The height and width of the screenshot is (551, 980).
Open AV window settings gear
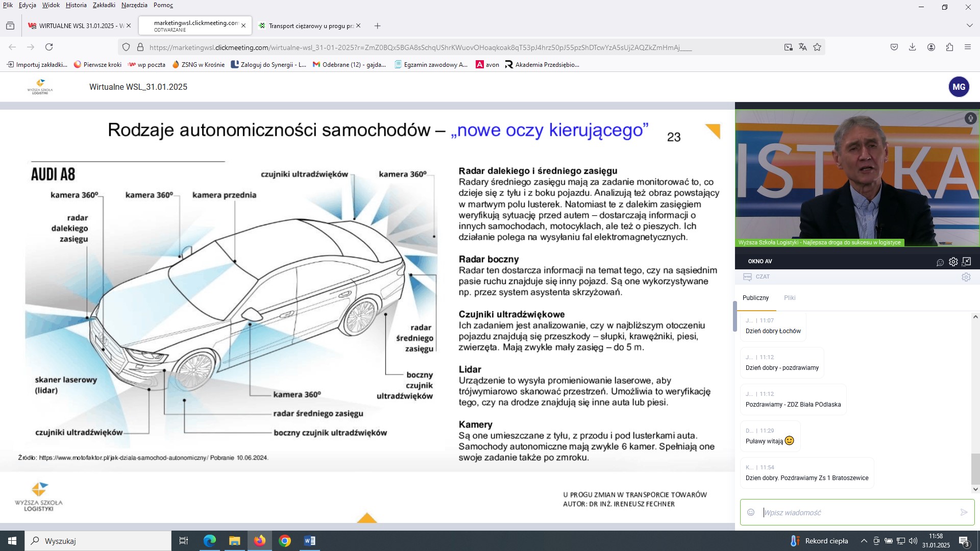[x=953, y=262]
